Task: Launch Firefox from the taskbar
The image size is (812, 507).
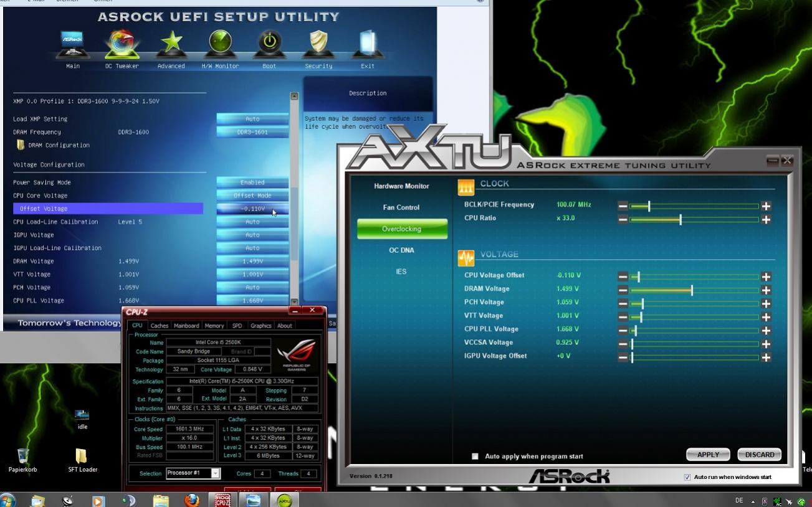Action: (x=193, y=500)
